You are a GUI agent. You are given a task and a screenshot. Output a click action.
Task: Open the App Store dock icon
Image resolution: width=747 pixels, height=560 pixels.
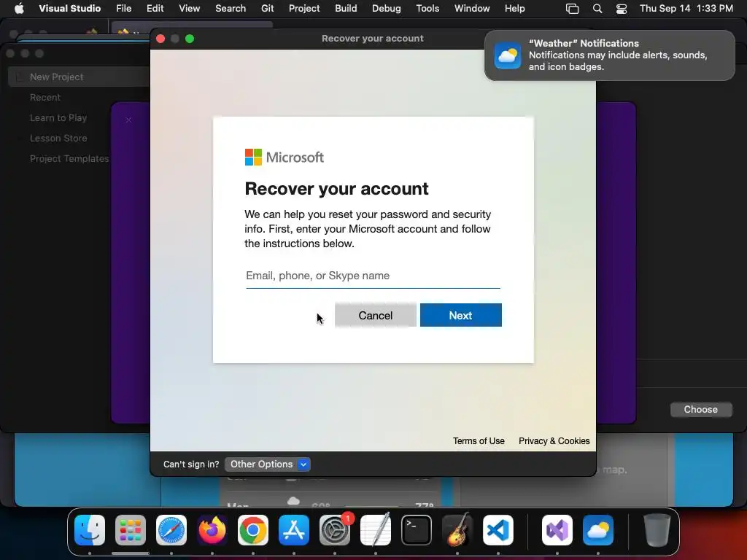(x=294, y=530)
